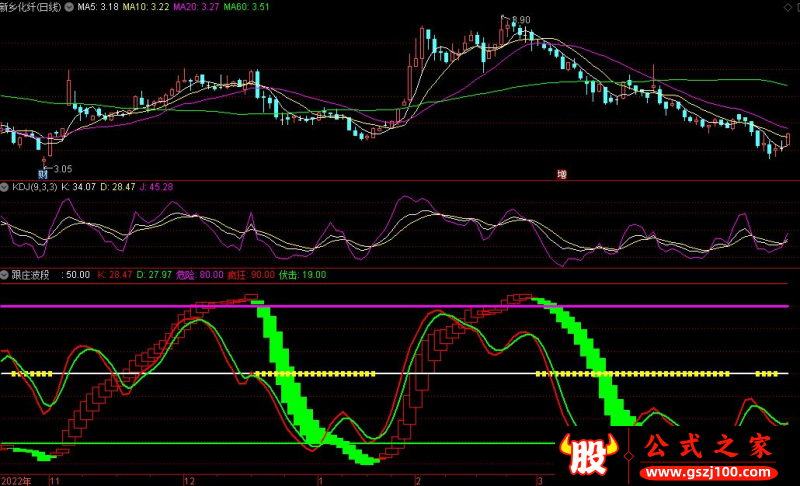This screenshot has height=486, width=800.
Task: Click the 2022年 date axis label
Action: (x=18, y=480)
